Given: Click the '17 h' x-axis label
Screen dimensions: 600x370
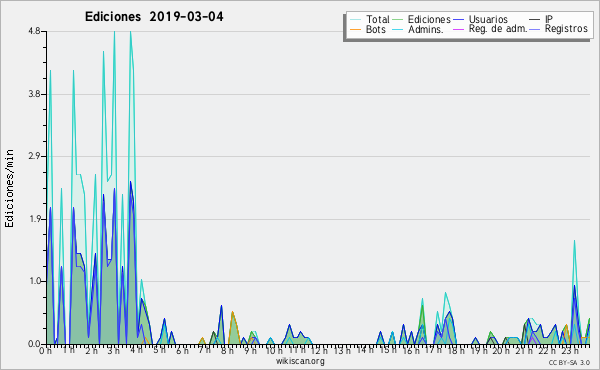Looking at the screenshot, I should click(433, 350).
